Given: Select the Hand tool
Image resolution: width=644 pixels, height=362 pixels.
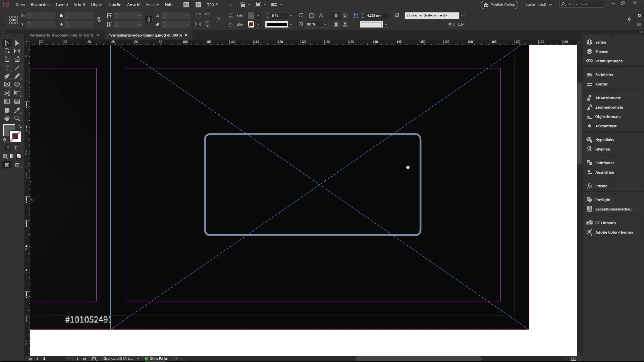Looking at the screenshot, I should [7, 118].
